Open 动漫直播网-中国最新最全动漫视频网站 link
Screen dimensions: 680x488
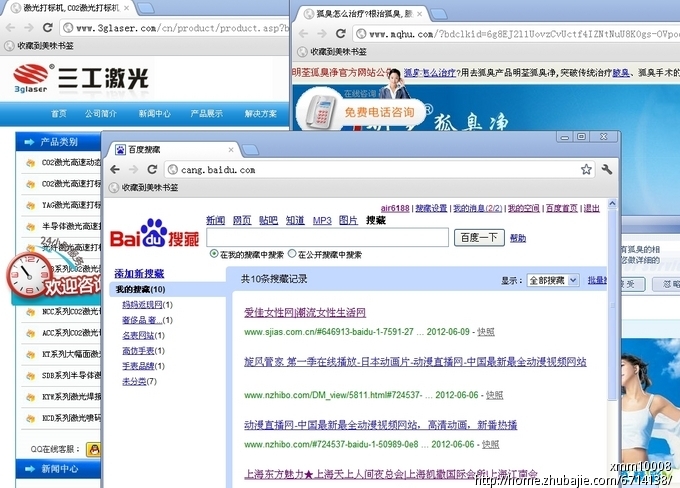380,425
